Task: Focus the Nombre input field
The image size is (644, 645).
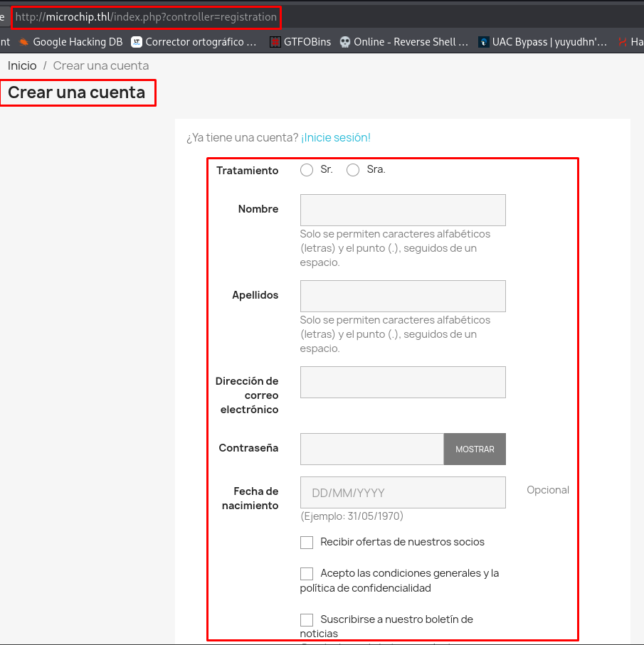Action: click(403, 210)
